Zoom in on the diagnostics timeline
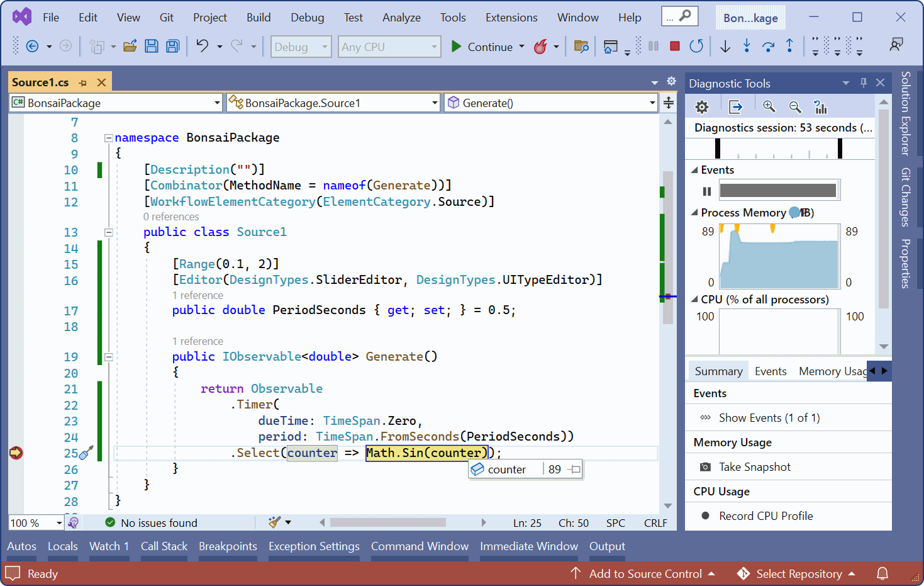924x586 pixels. (769, 107)
